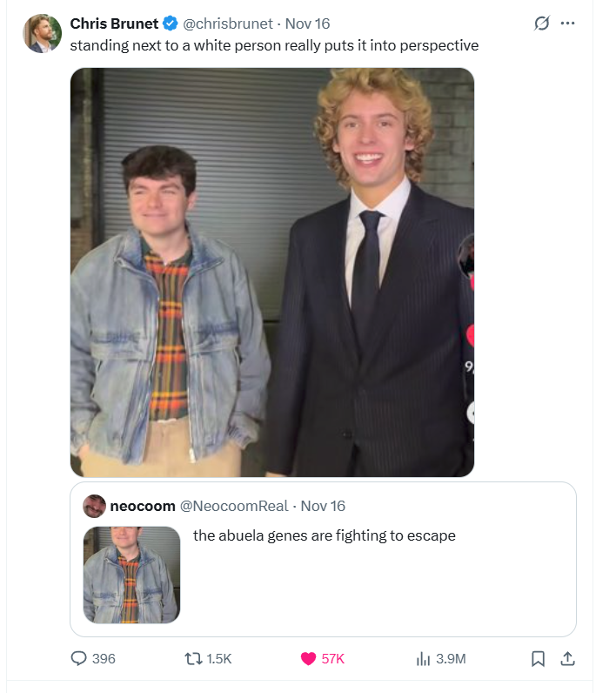Click the reply speech bubble icon

click(x=78, y=658)
